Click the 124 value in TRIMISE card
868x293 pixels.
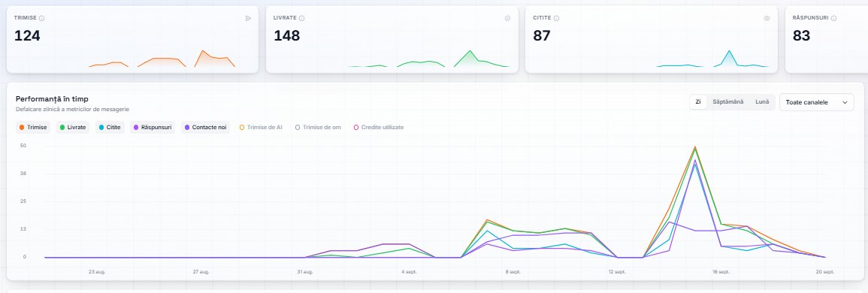tap(27, 36)
